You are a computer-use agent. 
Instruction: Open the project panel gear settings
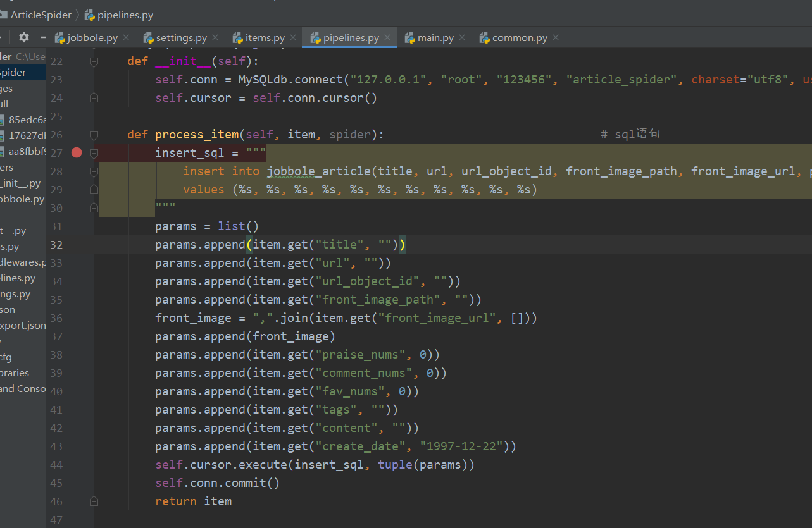24,37
